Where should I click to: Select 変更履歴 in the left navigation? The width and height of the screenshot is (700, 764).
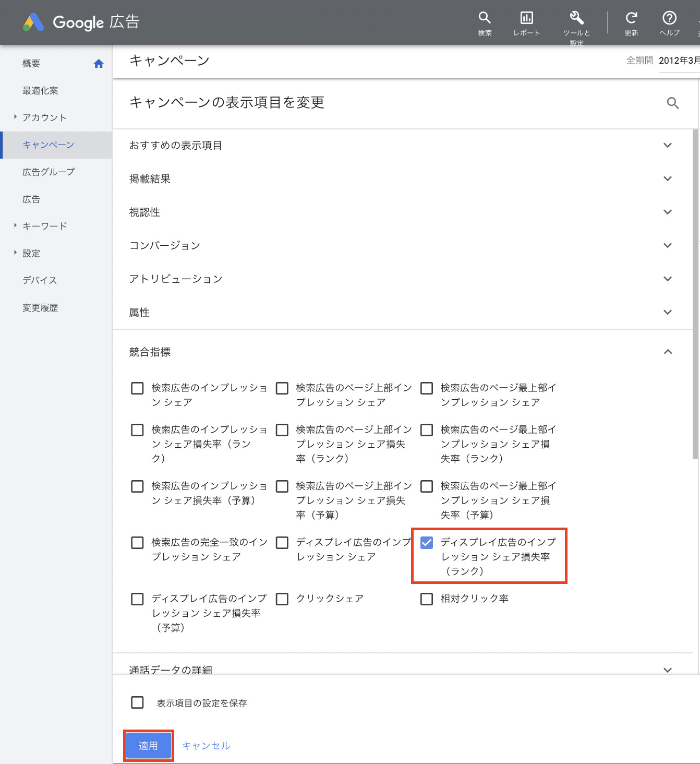coord(40,308)
